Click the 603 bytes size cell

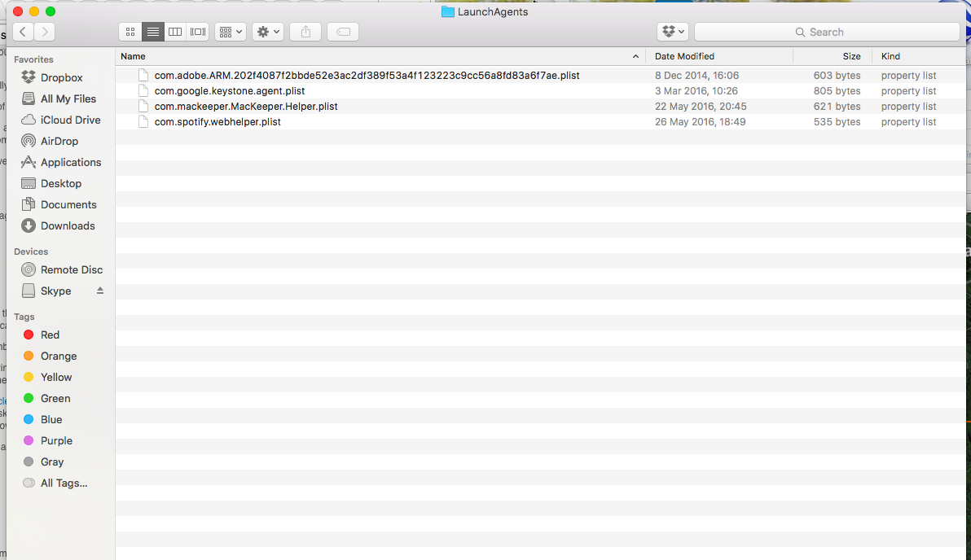point(837,76)
